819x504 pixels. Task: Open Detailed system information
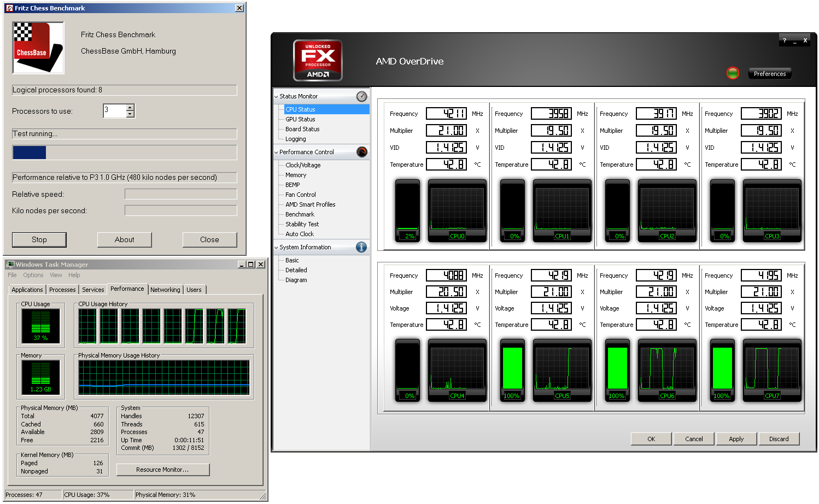296,270
